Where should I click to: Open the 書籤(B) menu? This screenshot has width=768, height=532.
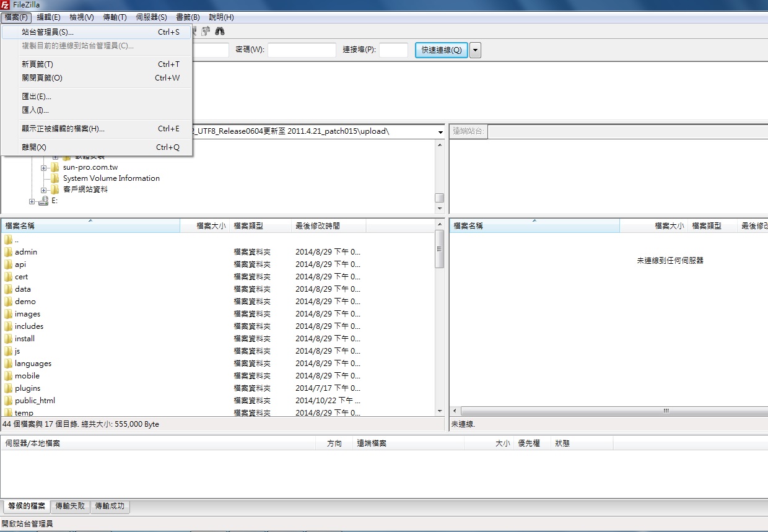(x=188, y=17)
